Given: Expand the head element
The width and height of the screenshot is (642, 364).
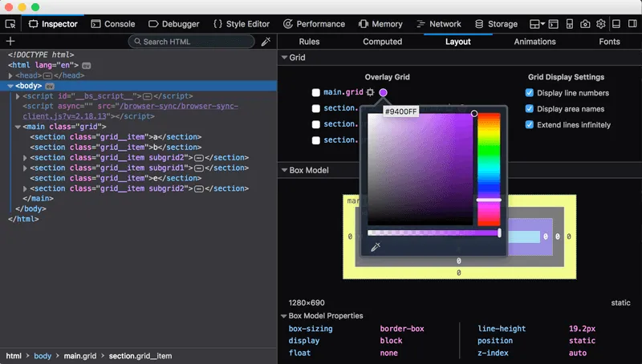Looking at the screenshot, I should 10,75.
